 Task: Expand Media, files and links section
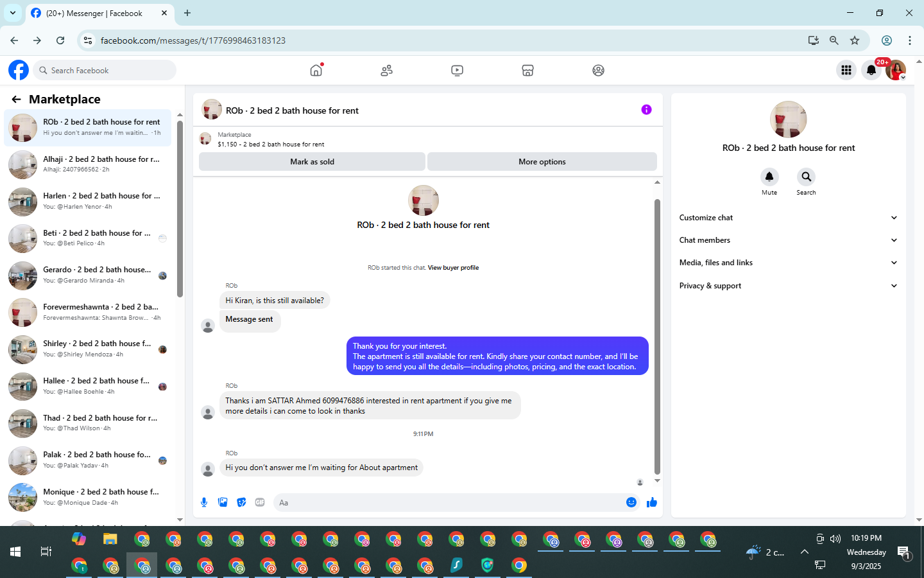(788, 263)
